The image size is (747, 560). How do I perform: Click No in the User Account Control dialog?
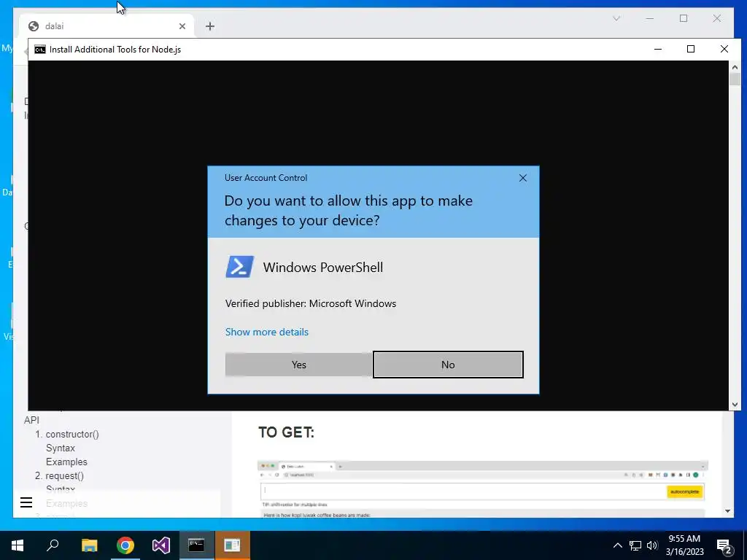point(448,365)
